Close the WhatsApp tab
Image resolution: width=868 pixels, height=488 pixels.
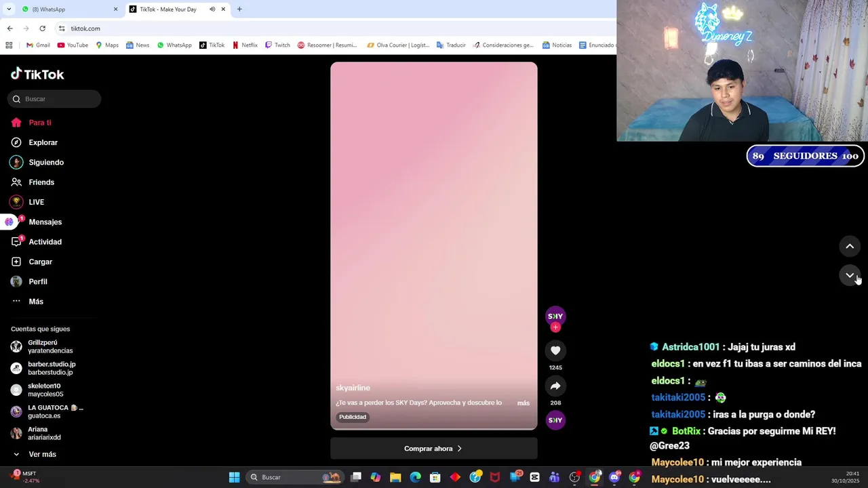(x=115, y=9)
